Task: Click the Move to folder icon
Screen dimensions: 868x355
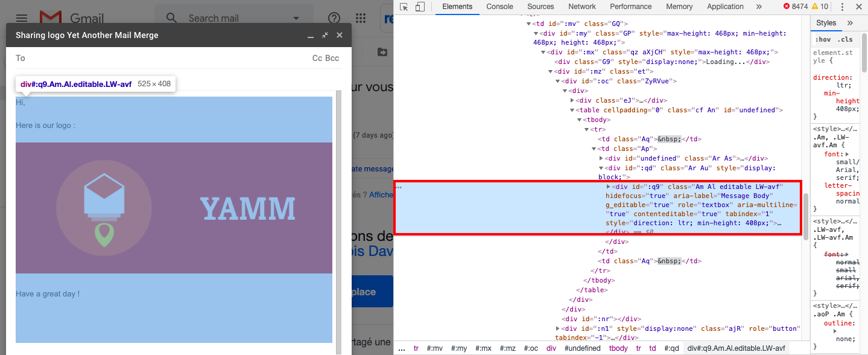Action: (x=382, y=52)
